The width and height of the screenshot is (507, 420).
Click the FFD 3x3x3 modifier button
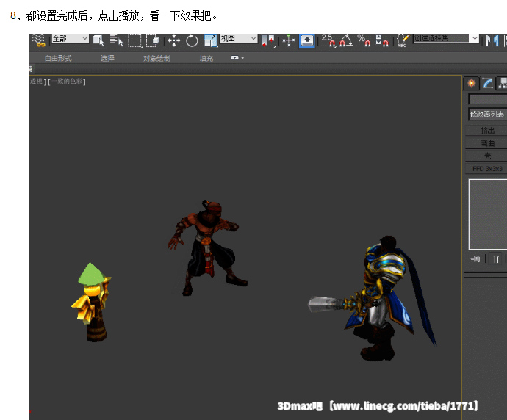coord(486,169)
